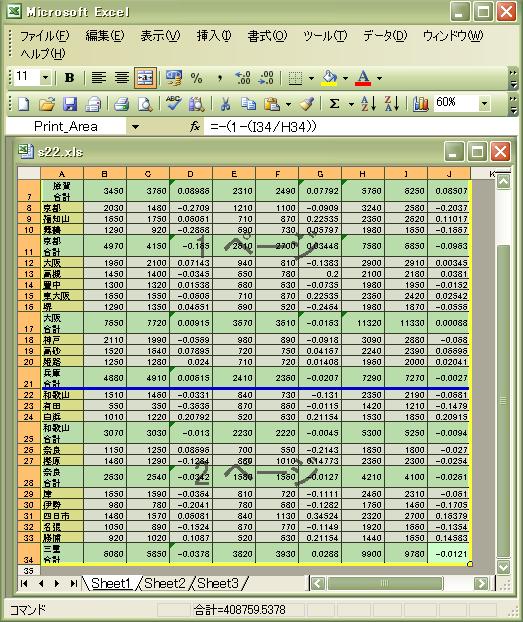
Task: Apply red font color
Action: click(x=363, y=78)
